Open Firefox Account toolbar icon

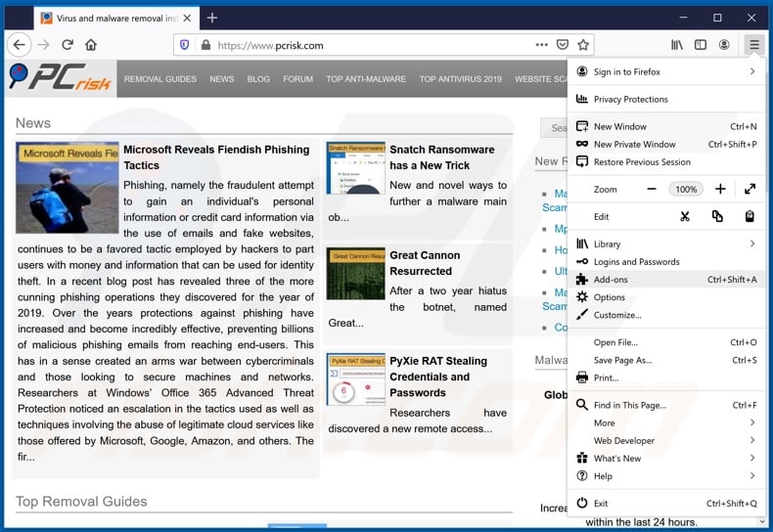coord(724,45)
